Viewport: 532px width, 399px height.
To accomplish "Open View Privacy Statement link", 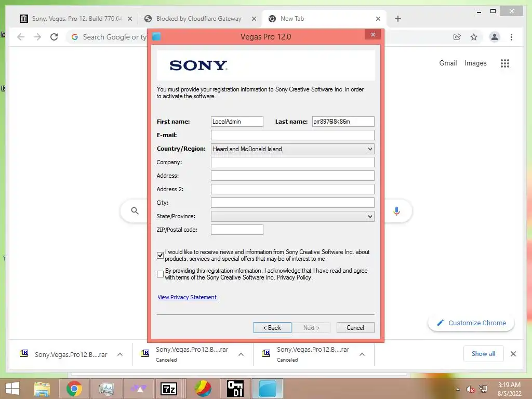I will click(x=187, y=298).
